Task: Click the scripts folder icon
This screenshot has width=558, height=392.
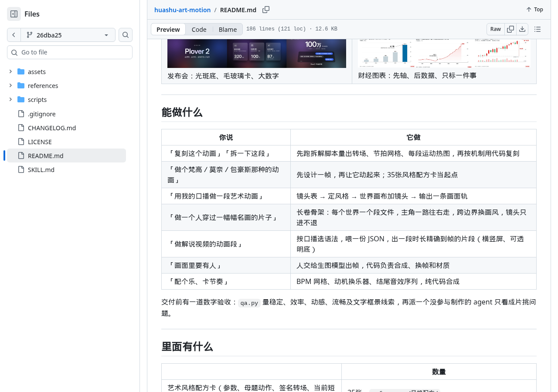Action: 21,99
